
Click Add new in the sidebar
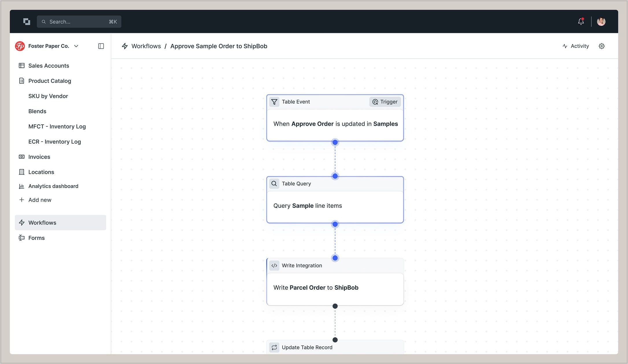pyautogui.click(x=40, y=200)
